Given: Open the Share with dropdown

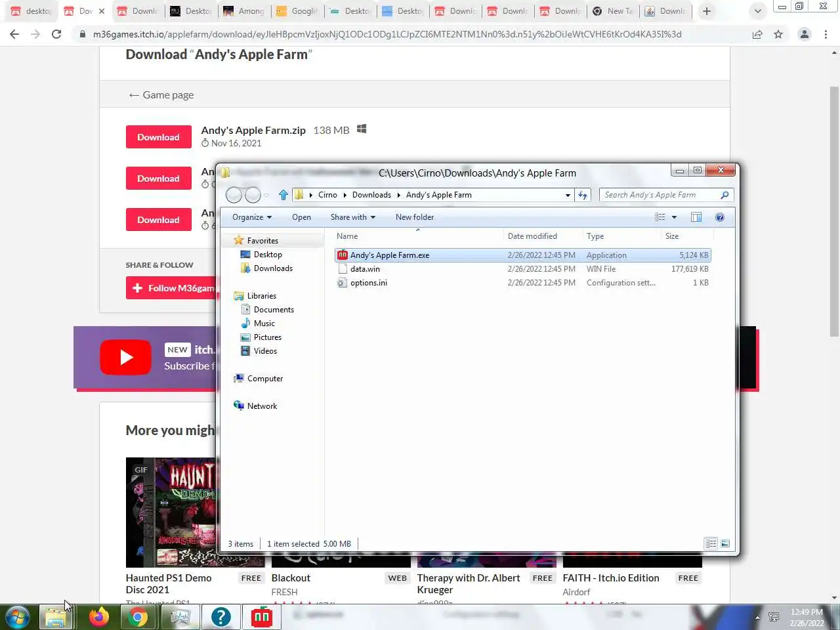Looking at the screenshot, I should click(352, 217).
